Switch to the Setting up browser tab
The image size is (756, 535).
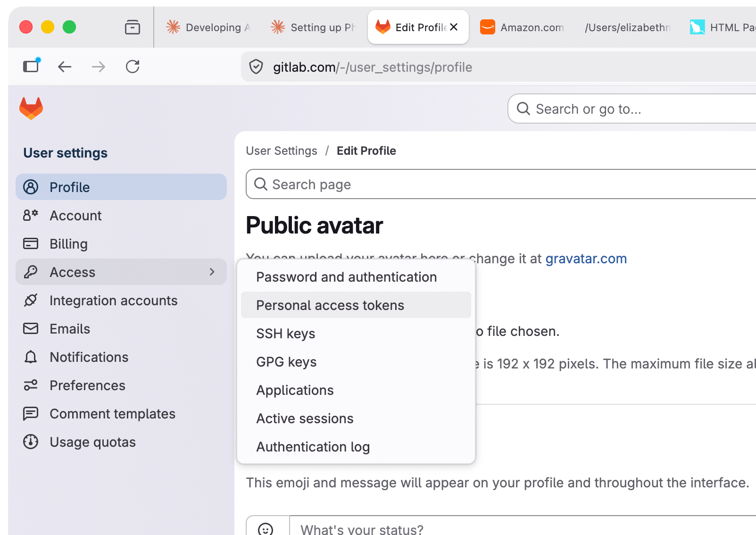click(313, 27)
